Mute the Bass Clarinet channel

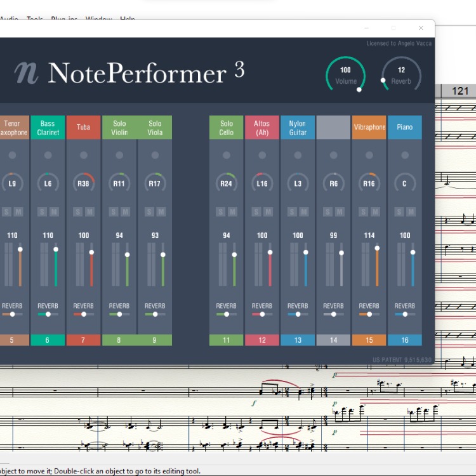(54, 211)
